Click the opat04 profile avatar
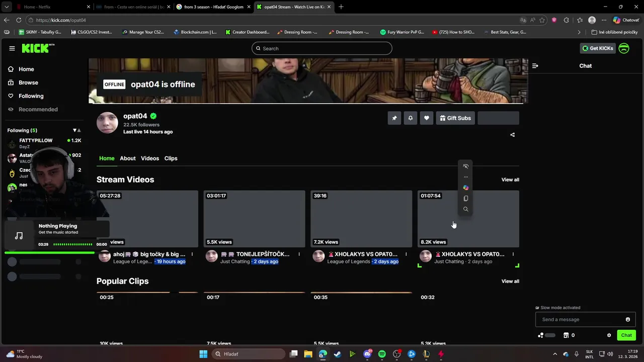This screenshot has height=362, width=644. point(107,123)
